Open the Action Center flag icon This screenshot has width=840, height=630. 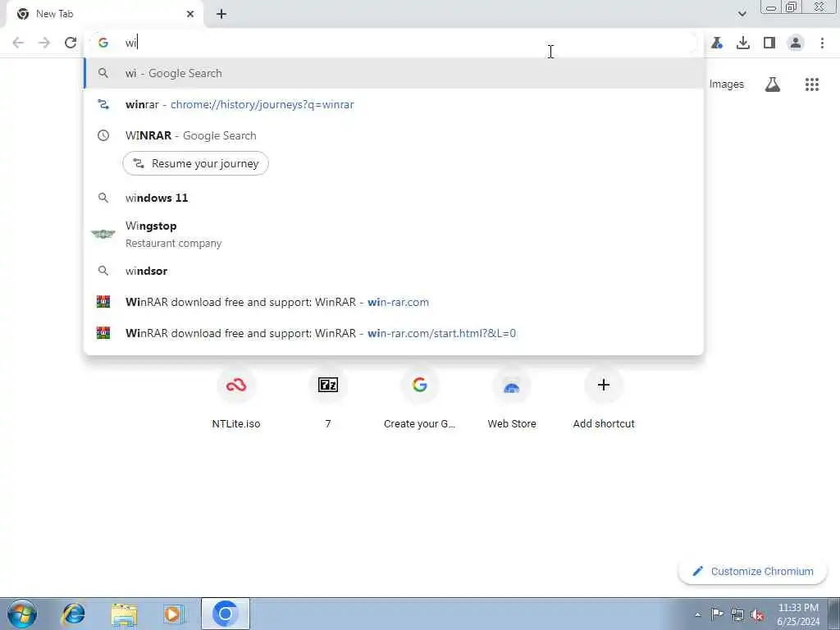point(717,614)
